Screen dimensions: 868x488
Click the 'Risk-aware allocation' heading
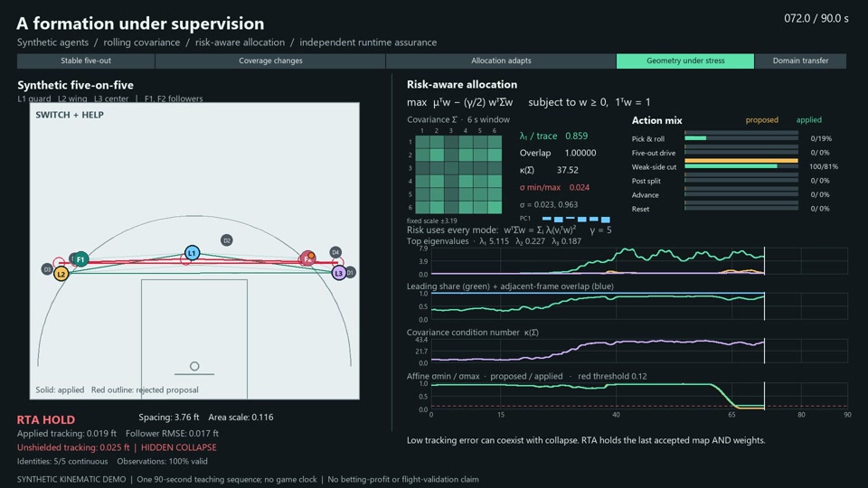[x=462, y=85]
